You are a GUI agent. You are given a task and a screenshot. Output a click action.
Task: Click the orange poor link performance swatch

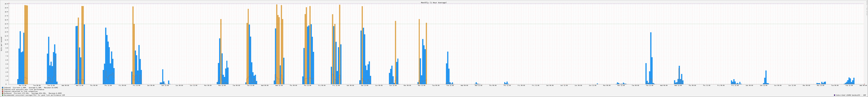(x=3, y=90)
